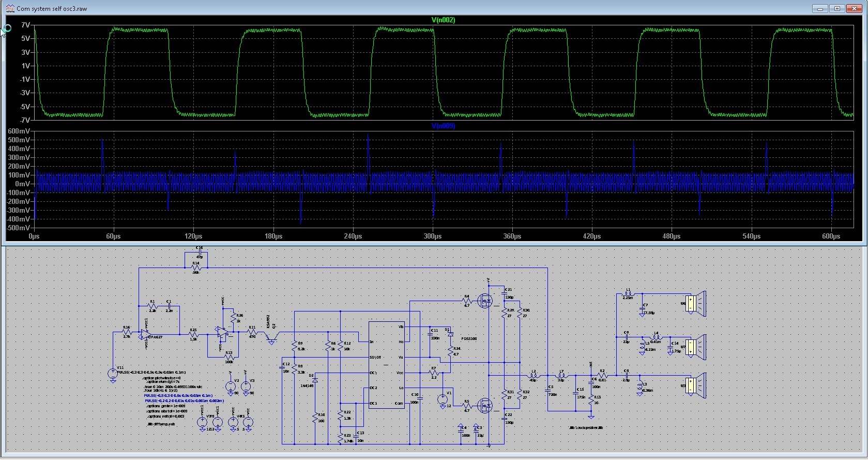The height and width of the screenshot is (460, 868).
Task: Select capacitor C1 2.2n
Action: pos(169,306)
